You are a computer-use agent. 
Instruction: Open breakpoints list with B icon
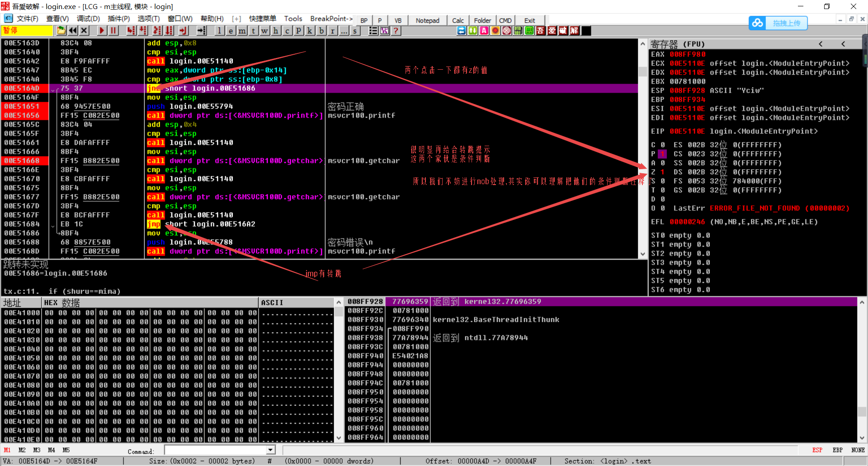click(x=321, y=31)
